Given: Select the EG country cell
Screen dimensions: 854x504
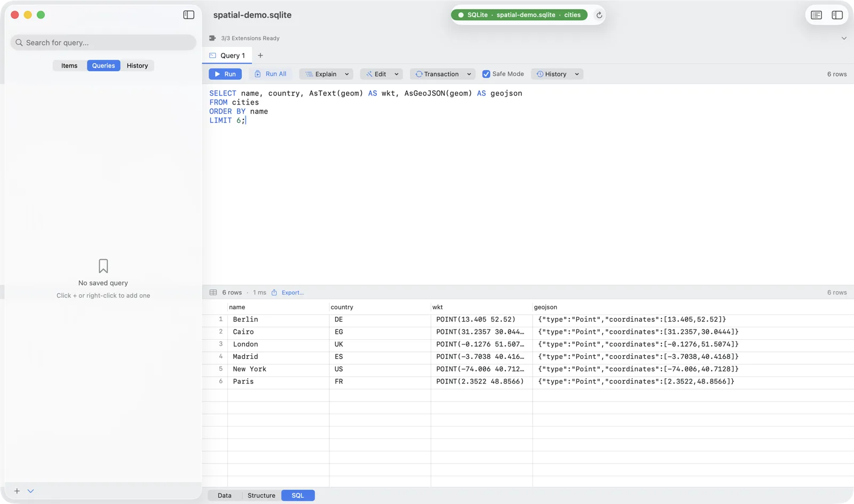Looking at the screenshot, I should coord(380,332).
